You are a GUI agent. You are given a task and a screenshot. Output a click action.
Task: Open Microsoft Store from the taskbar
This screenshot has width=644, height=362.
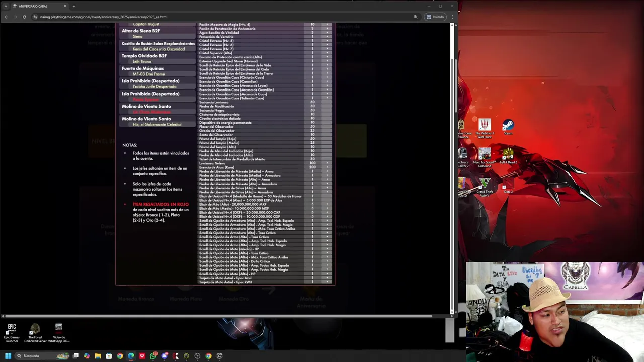109,356
